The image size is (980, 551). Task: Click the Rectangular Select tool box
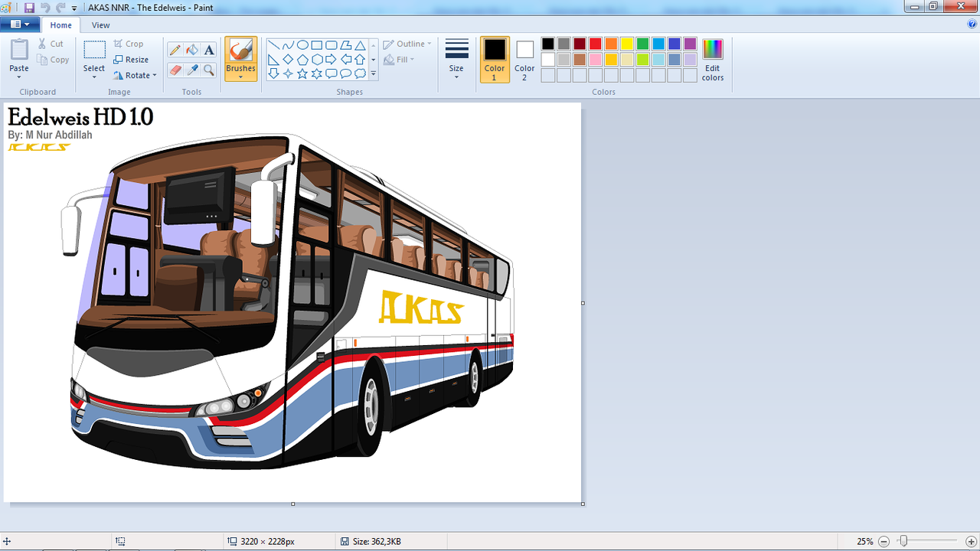tap(94, 50)
